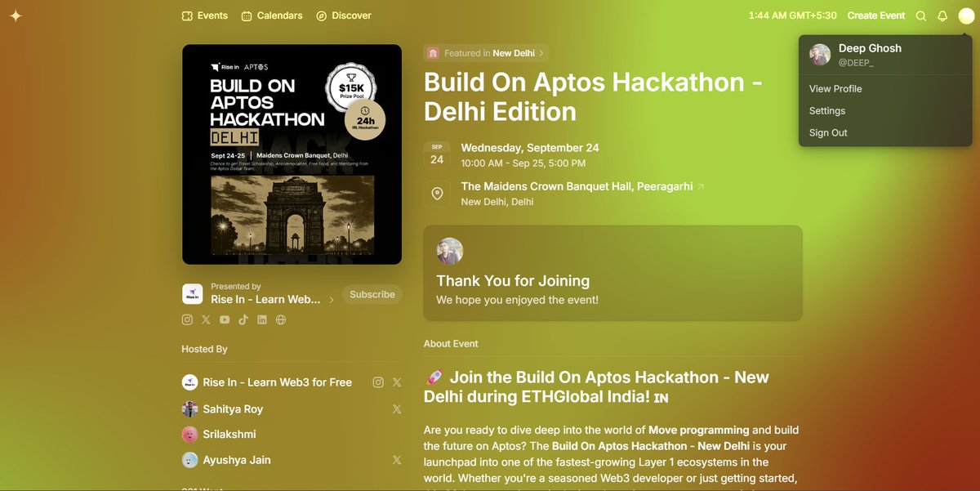The height and width of the screenshot is (491, 980).
Task: Click the notifications bell icon
Action: point(942,16)
